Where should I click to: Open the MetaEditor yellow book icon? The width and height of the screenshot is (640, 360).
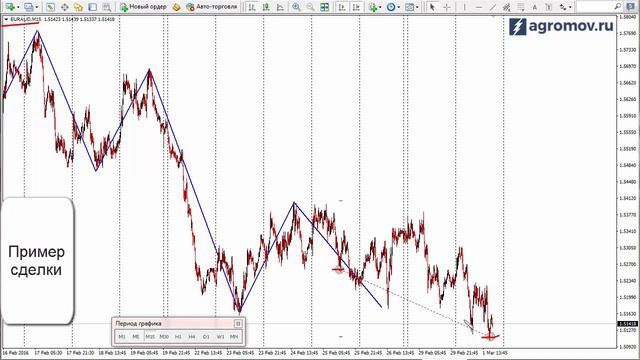(176, 7)
